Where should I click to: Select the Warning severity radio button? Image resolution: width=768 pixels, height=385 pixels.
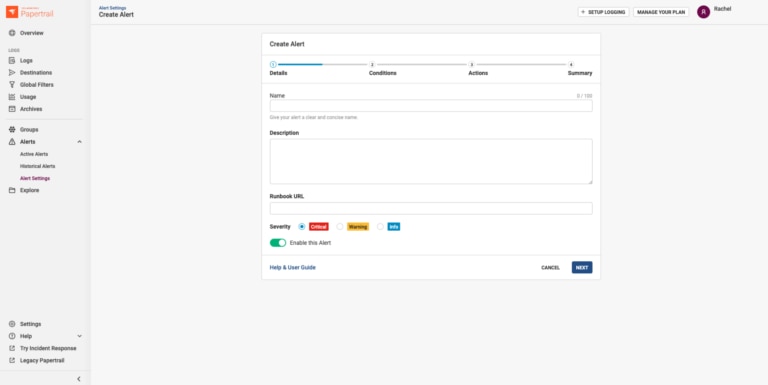(340, 227)
